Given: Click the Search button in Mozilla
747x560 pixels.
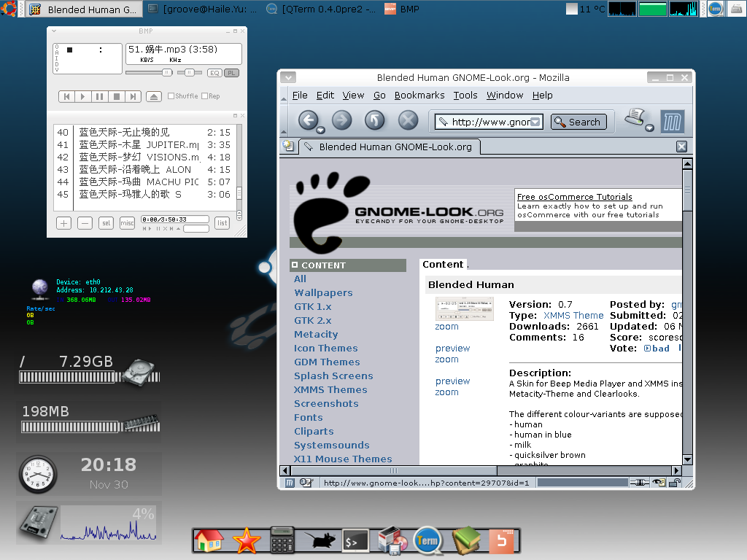Looking at the screenshot, I should tap(578, 122).
